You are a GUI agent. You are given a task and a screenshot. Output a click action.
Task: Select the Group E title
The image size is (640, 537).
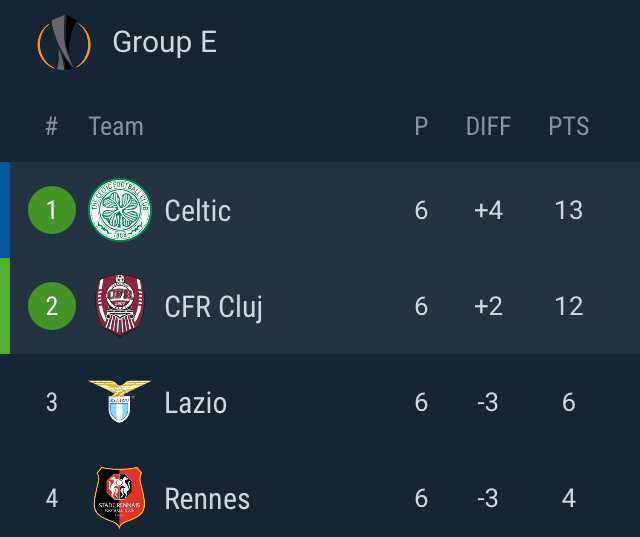pyautogui.click(x=164, y=42)
